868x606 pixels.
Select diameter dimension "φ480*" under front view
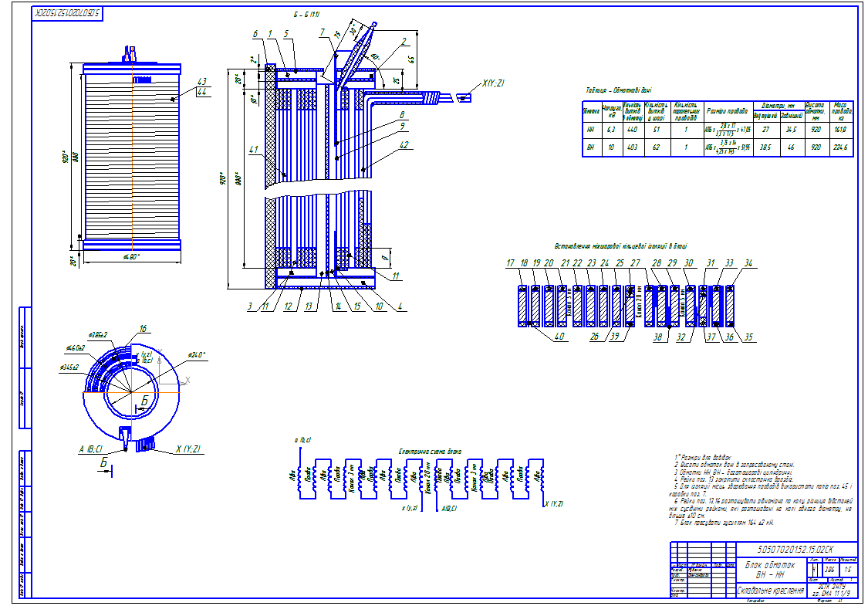click(131, 256)
